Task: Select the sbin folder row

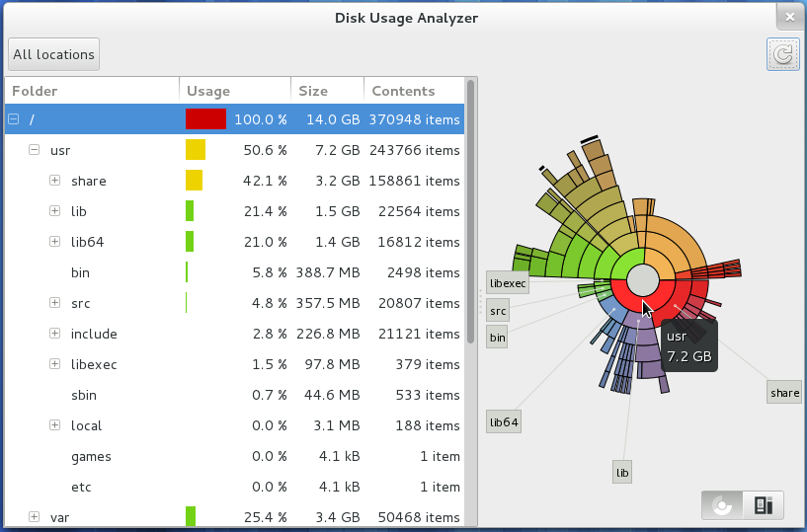Action: pos(234,395)
